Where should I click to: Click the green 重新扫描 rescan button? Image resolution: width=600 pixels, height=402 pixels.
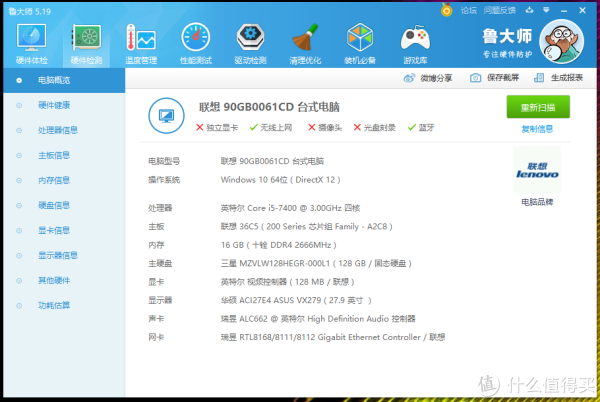click(x=538, y=107)
